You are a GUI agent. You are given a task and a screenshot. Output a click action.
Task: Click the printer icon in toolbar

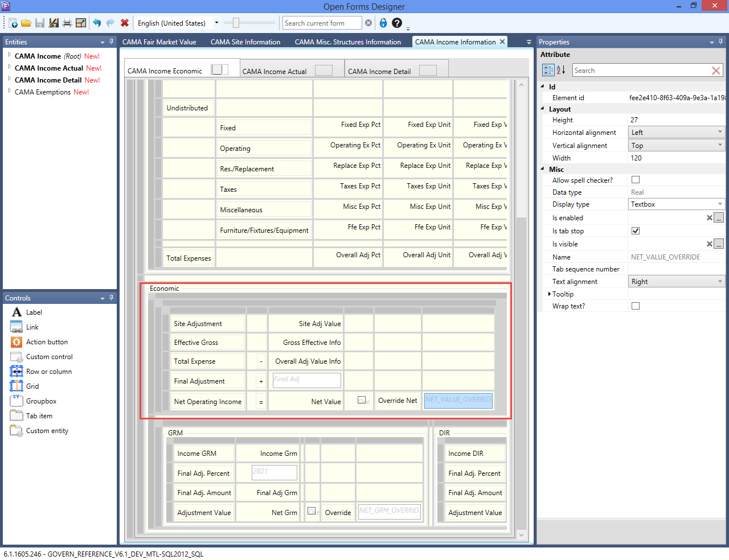coord(67,23)
